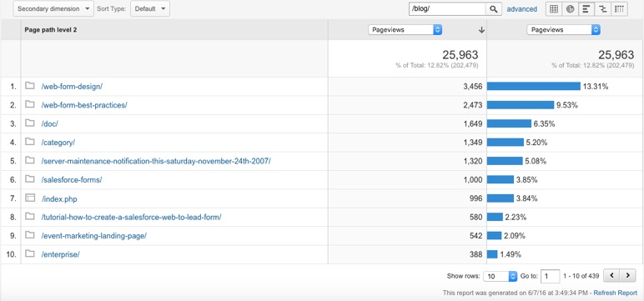Image resolution: width=644 pixels, height=301 pixels.
Task: Switch to pivot table view icon
Action: tap(619, 9)
